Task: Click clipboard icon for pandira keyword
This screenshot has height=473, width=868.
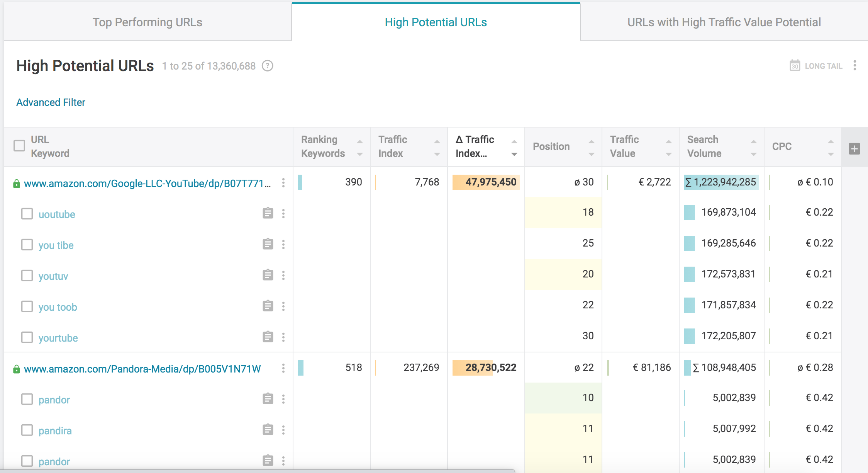Action: [x=268, y=429]
